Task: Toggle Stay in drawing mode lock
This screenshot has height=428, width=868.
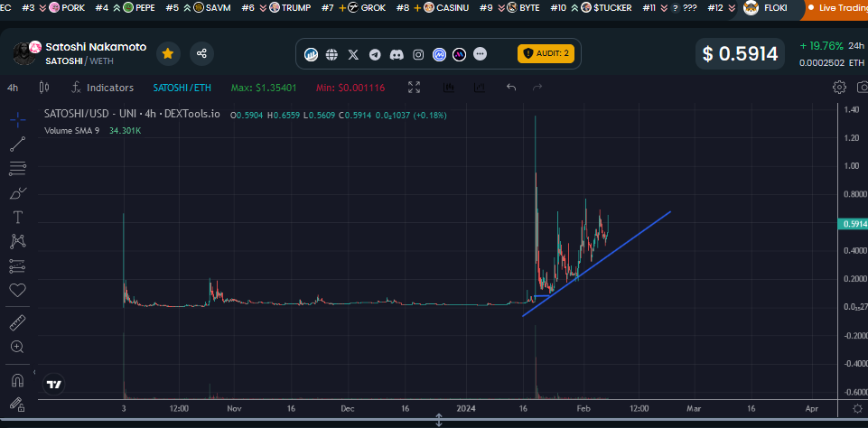Action: click(x=18, y=405)
